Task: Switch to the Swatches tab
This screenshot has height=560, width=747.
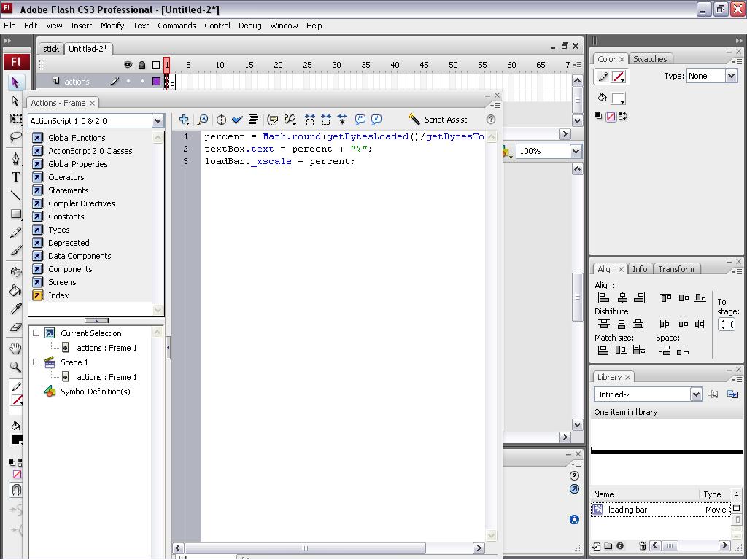Action: tap(650, 59)
